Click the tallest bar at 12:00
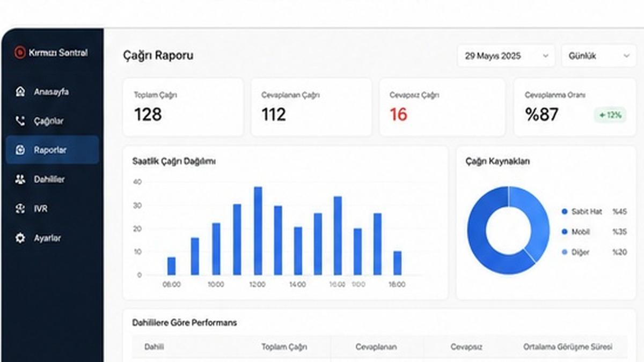 258,231
